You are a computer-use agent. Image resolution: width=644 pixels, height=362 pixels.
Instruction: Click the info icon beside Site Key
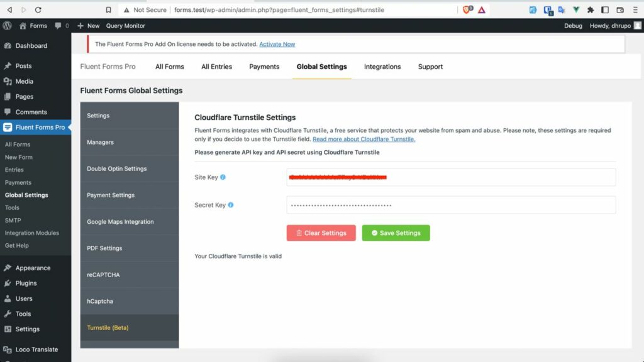pos(223,177)
